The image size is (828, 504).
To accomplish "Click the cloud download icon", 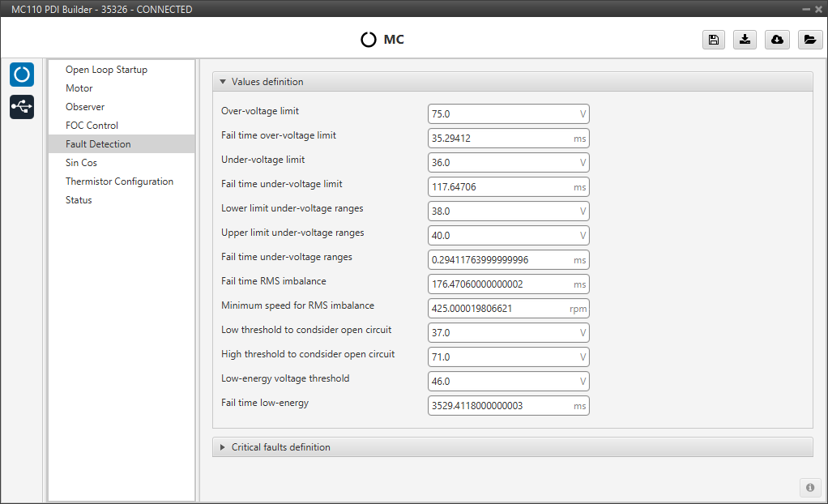I will tap(777, 40).
